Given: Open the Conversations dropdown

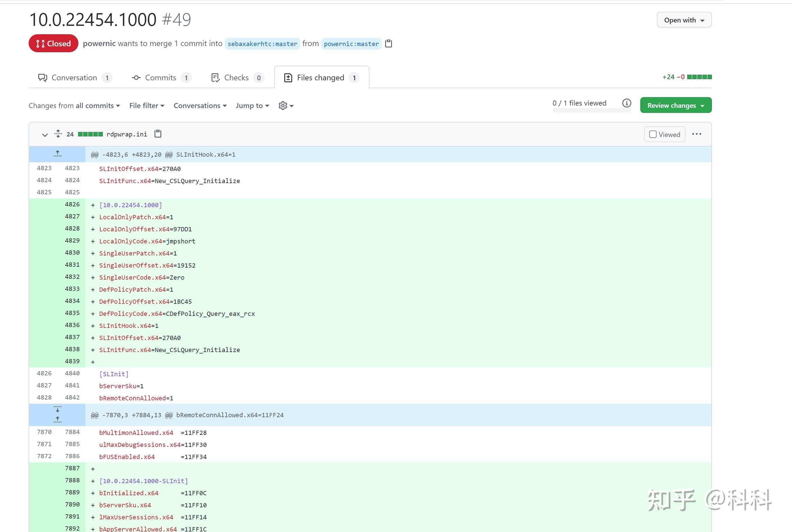Looking at the screenshot, I should (x=200, y=106).
